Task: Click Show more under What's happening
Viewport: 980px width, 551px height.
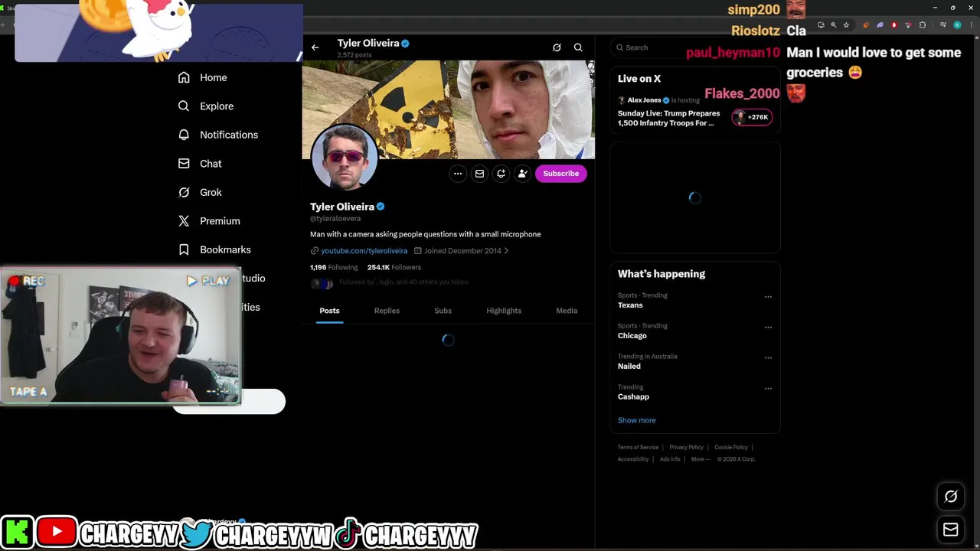Action: click(636, 420)
